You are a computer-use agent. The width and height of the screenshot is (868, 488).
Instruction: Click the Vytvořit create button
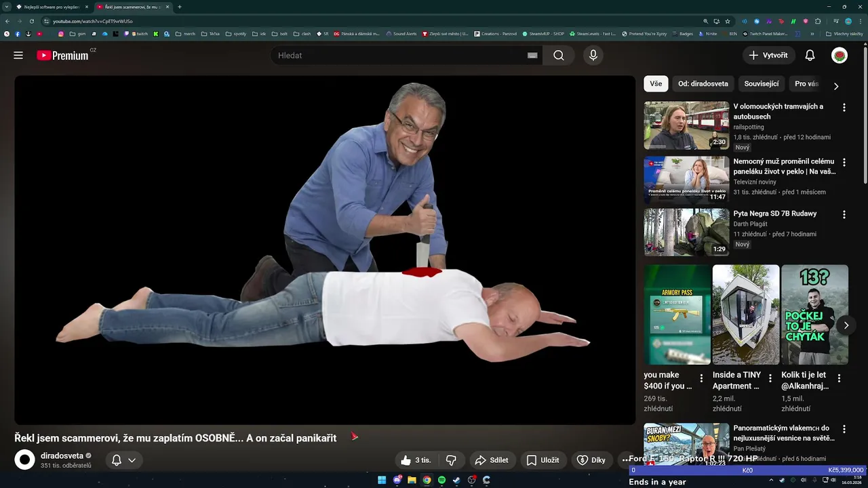click(x=769, y=56)
